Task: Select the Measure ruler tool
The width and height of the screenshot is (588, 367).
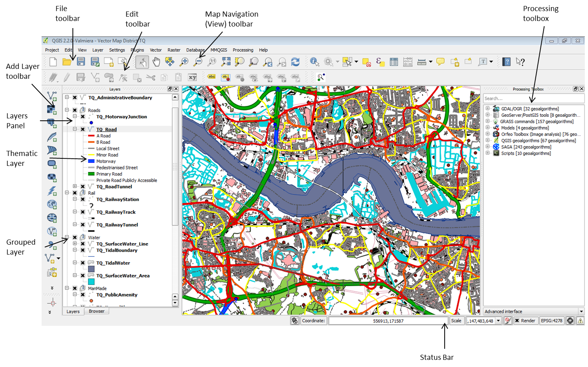Action: click(422, 62)
